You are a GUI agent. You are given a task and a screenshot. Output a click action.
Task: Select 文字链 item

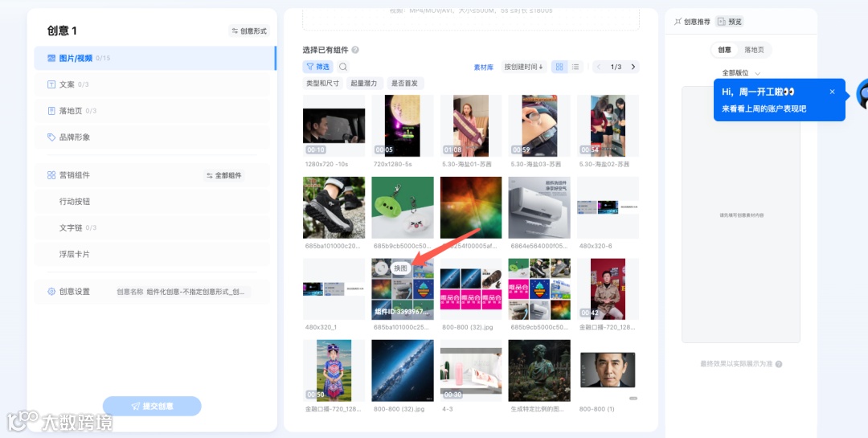click(x=152, y=227)
